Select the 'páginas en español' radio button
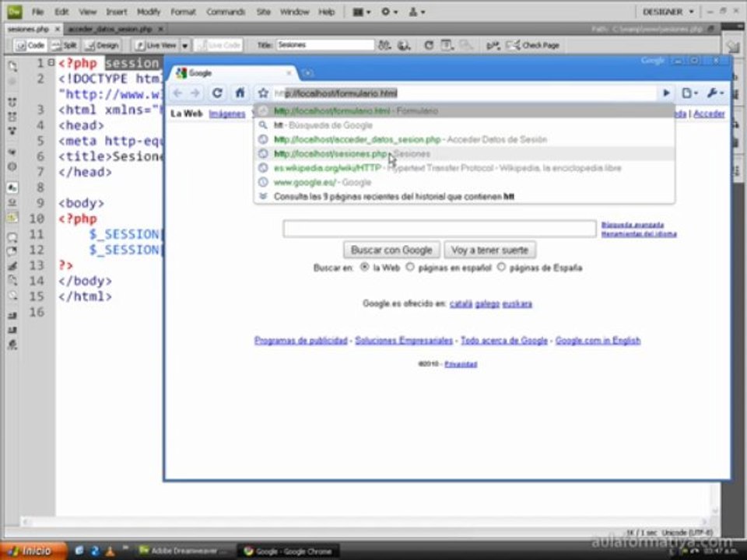747x560 pixels. (x=410, y=267)
